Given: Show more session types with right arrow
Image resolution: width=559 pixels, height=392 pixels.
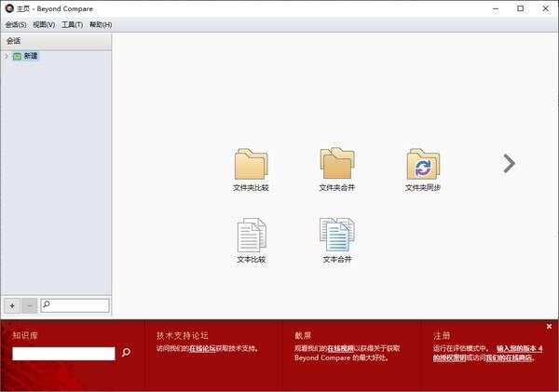Looking at the screenshot, I should [509, 164].
